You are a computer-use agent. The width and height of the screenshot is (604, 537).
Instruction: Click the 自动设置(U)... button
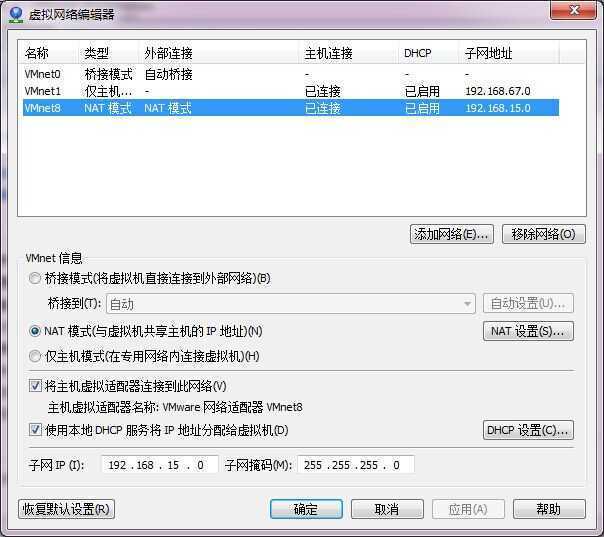pos(528,304)
